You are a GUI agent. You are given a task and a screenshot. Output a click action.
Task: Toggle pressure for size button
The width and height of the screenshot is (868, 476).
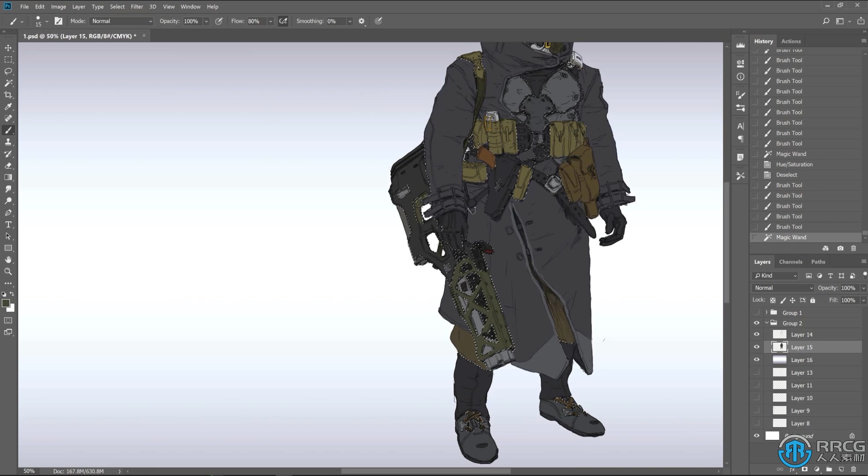coord(378,21)
